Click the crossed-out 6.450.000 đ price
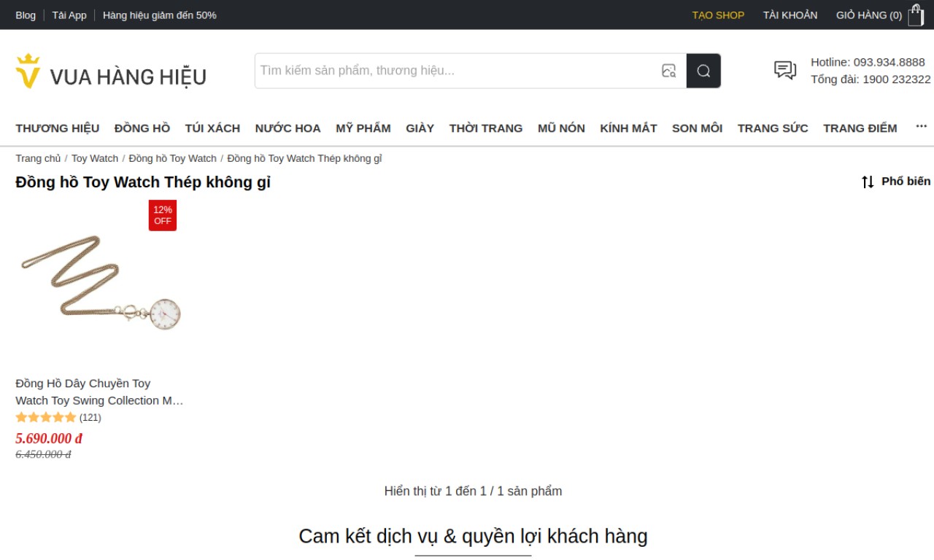This screenshot has width=934, height=560. (43, 454)
